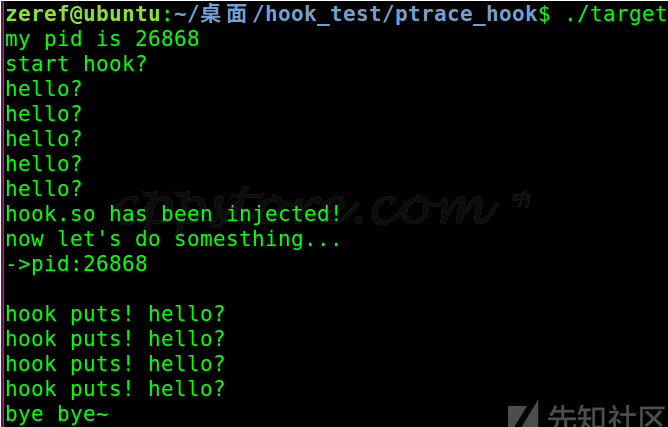This screenshot has width=668, height=427.
Task: Click the first "hook puts! hello?" line
Action: (115, 314)
